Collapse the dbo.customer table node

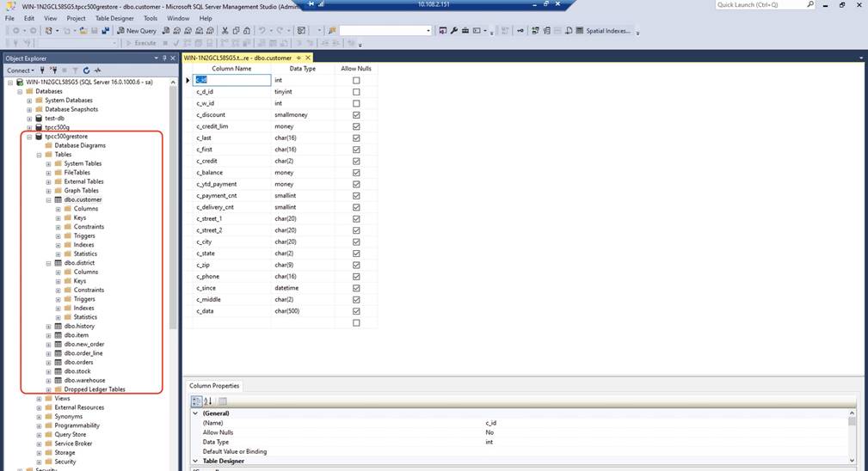(49, 199)
